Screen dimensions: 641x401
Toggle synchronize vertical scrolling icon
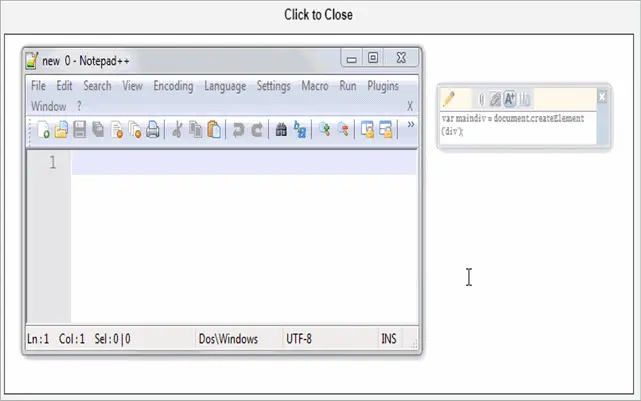(x=367, y=130)
